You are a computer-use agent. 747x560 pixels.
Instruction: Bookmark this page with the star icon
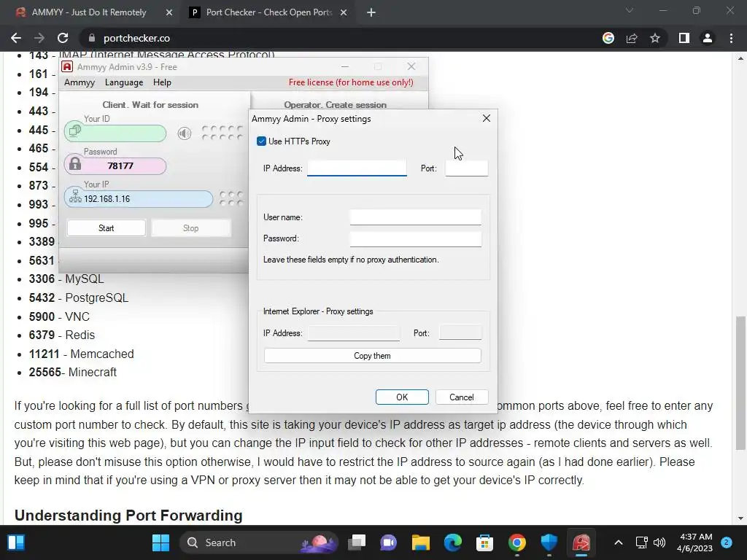coord(655,38)
